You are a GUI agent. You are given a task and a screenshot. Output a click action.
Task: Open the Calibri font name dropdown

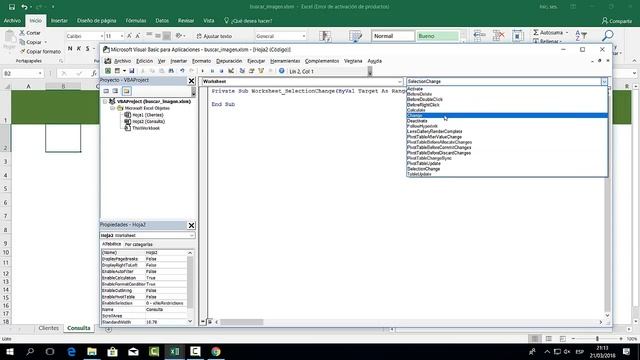102,36
